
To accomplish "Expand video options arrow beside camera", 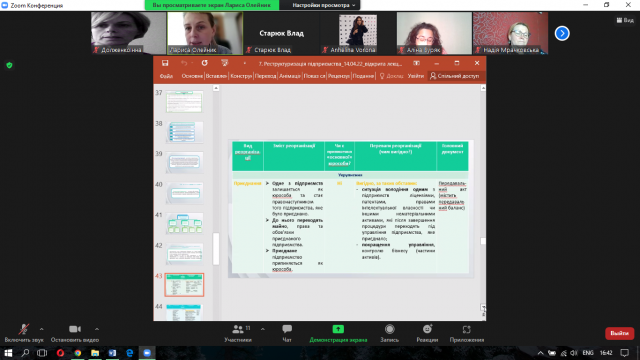I will tap(97, 329).
